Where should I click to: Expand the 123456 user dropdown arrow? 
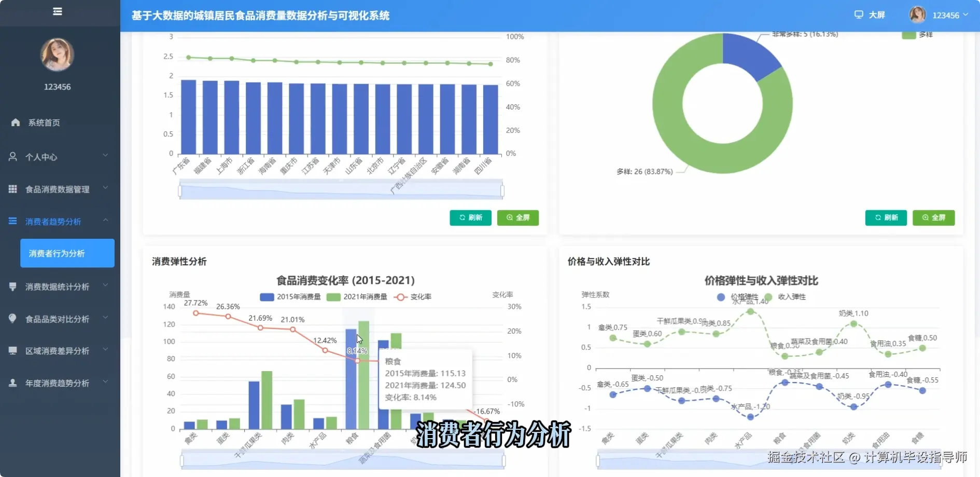(x=965, y=15)
